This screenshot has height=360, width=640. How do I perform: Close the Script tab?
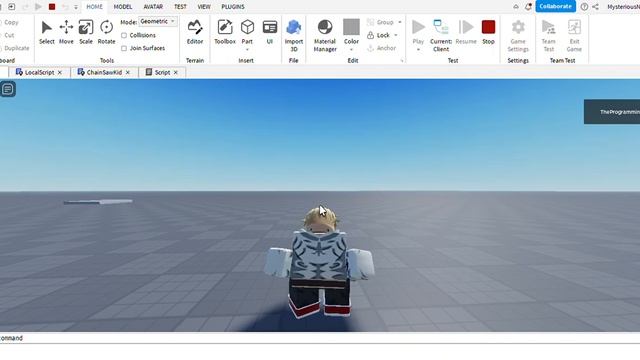coord(176,72)
